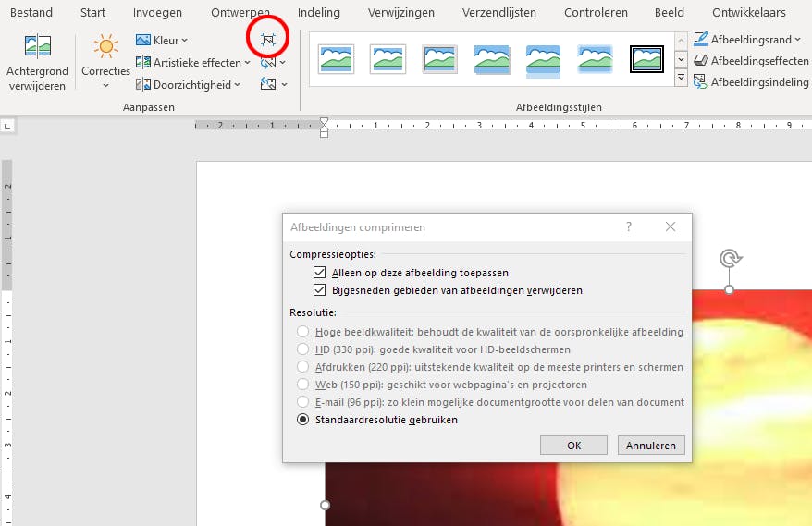Apply the black-framed seventh picture style
This screenshot has height=526, width=812.
[x=646, y=58]
